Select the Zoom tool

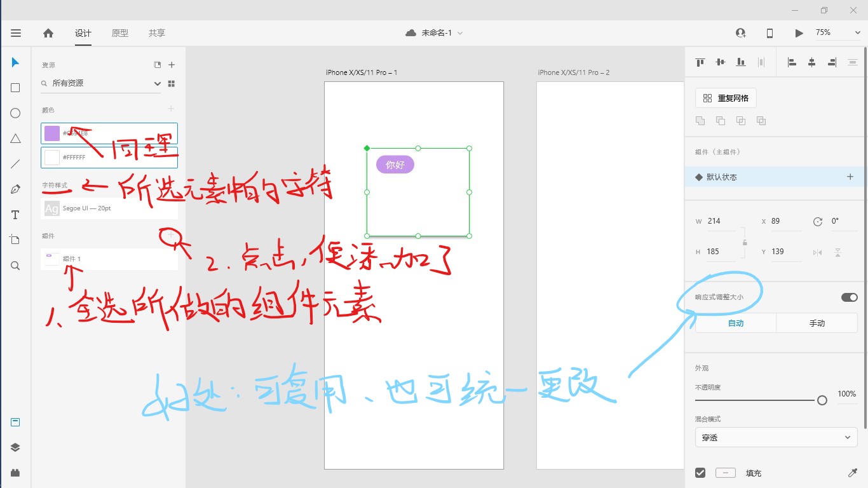tap(15, 266)
